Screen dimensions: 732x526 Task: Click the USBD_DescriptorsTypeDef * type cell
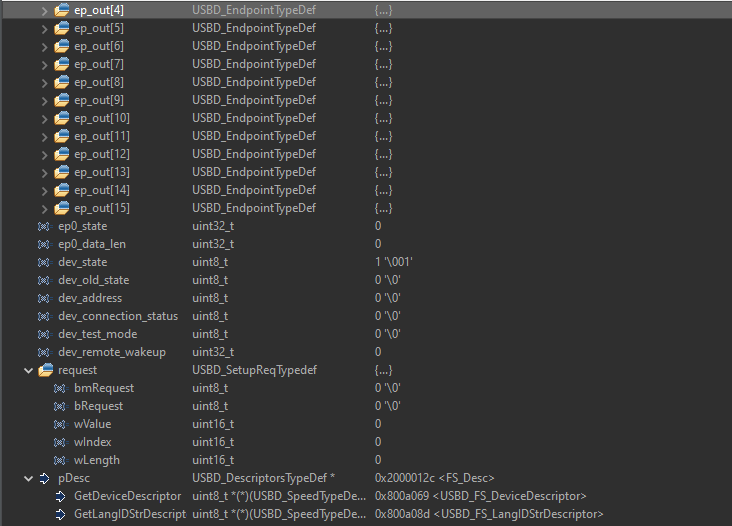tap(263, 478)
